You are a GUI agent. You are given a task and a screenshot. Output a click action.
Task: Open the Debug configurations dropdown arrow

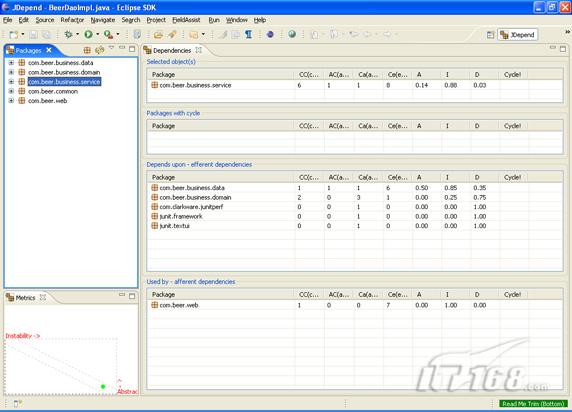(77, 34)
